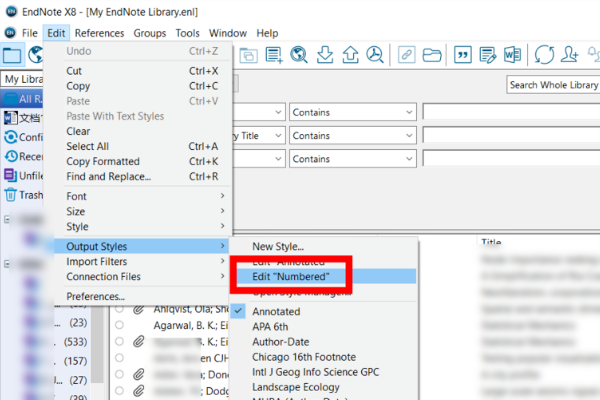Toggle the read circle in the row ending "en CJH"
Screen dimensions: 600x400
(119, 358)
